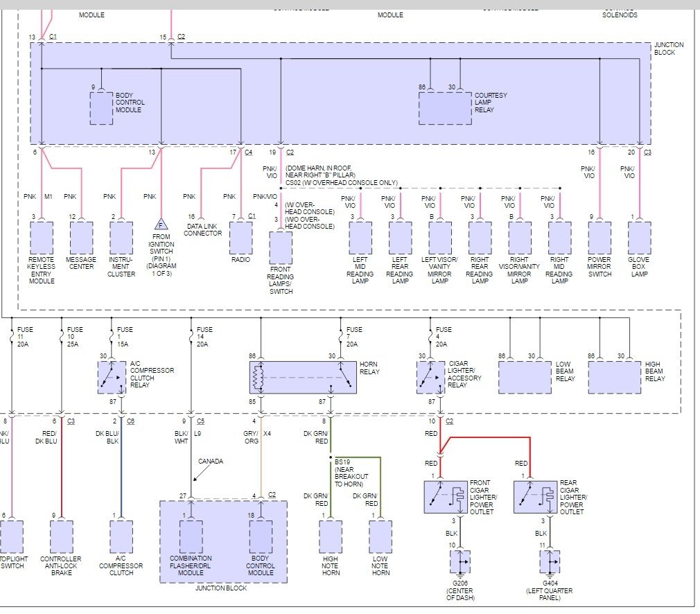Click the triangle F ignition switch symbol
Image resolution: width=700 pixels, height=614 pixels.
161,224
